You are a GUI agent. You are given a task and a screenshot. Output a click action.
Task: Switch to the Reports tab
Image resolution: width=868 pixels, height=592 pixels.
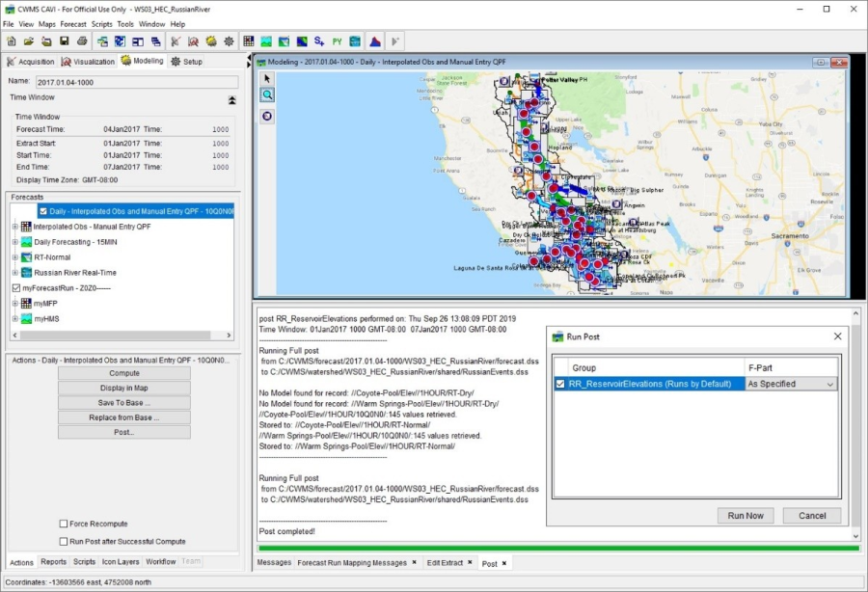(x=54, y=561)
